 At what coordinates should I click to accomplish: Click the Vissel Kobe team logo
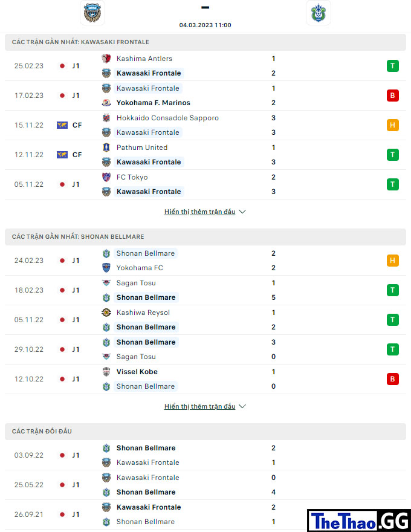106,372
